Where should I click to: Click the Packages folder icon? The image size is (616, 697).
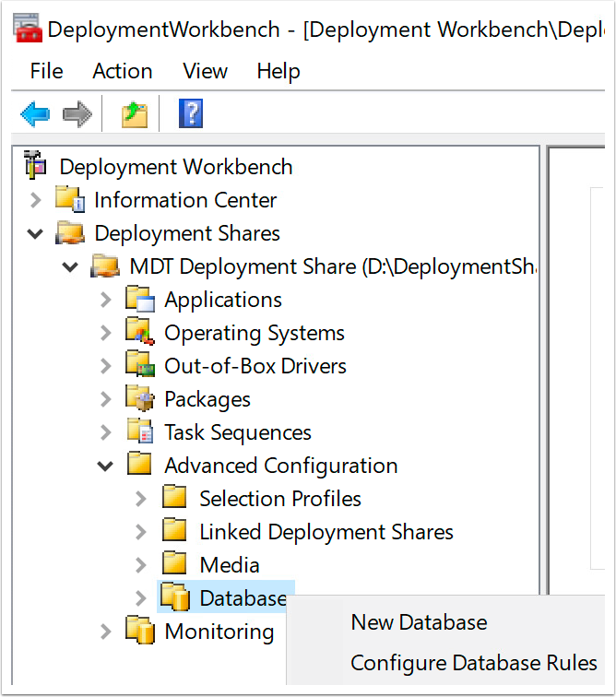click(140, 398)
